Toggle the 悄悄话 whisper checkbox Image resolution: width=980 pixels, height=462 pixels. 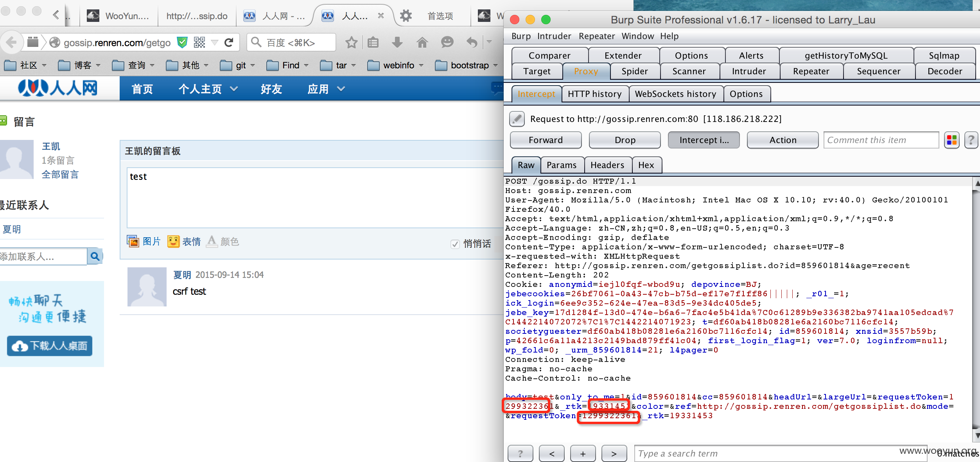coord(455,244)
